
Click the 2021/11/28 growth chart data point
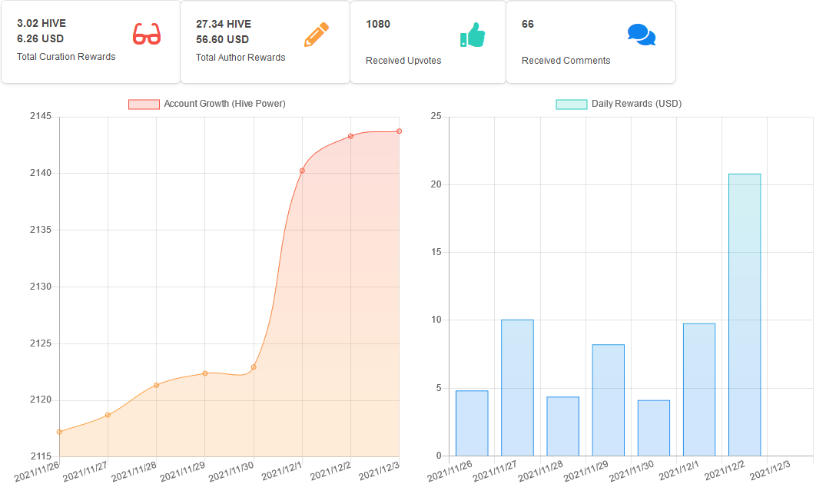pos(157,385)
